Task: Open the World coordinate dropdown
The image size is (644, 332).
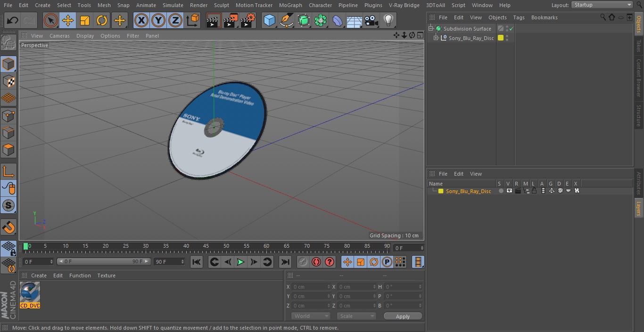Action: click(311, 316)
